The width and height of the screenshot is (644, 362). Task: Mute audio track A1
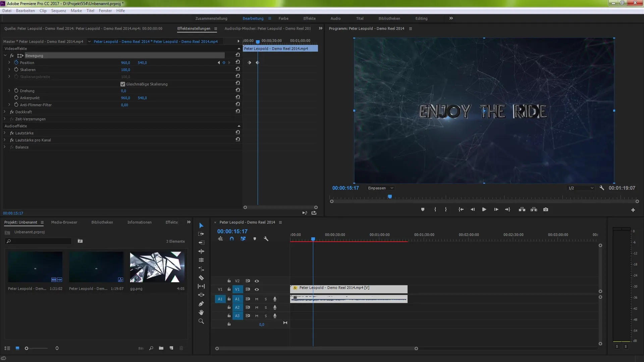pos(257,299)
